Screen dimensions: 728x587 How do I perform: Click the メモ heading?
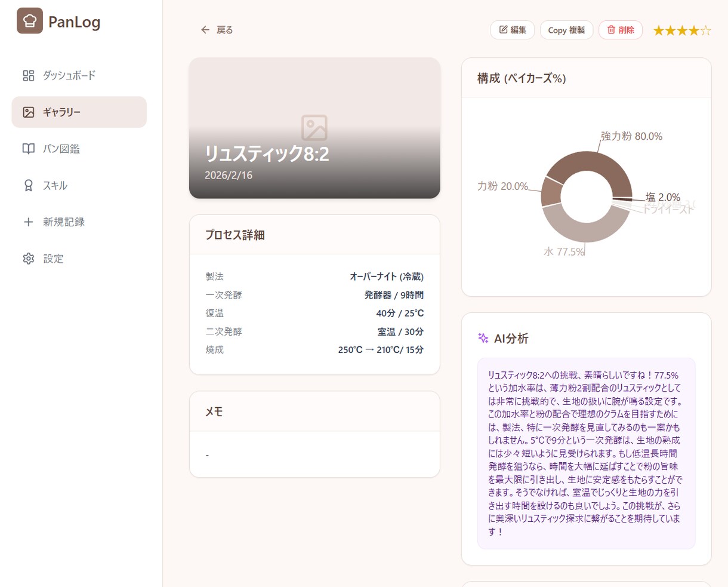[x=214, y=411]
